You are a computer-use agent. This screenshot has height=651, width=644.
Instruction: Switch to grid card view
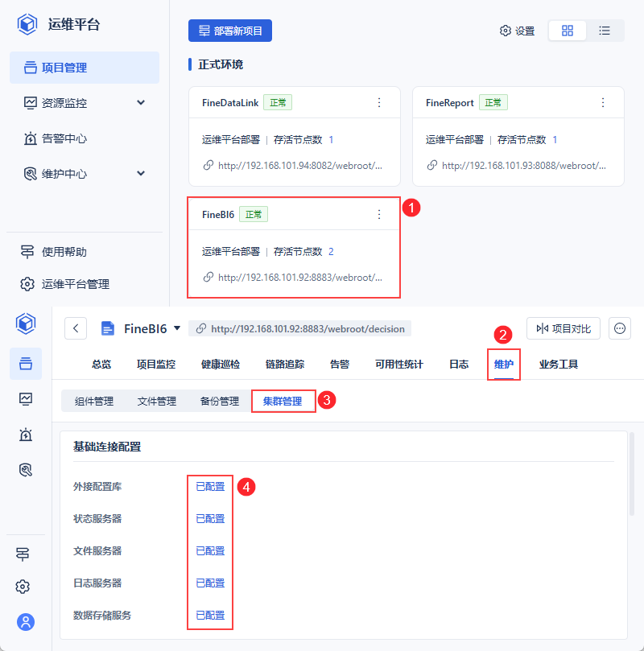(568, 31)
